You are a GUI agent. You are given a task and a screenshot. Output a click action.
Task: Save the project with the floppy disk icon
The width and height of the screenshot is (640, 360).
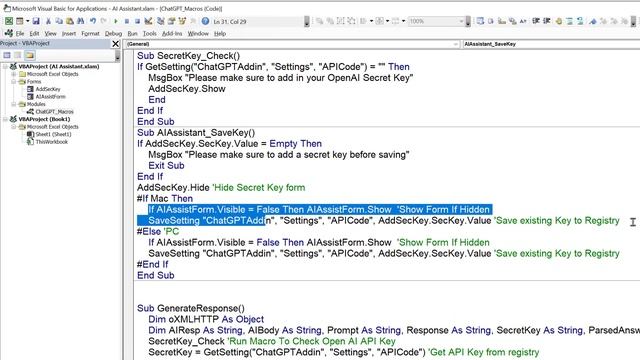36,21
